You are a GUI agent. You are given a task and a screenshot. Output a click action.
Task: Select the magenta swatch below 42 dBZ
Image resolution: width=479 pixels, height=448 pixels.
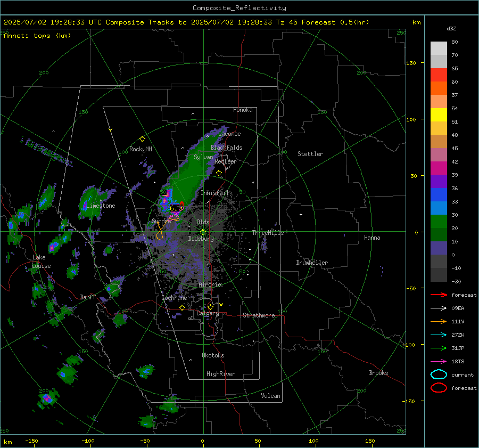click(439, 168)
